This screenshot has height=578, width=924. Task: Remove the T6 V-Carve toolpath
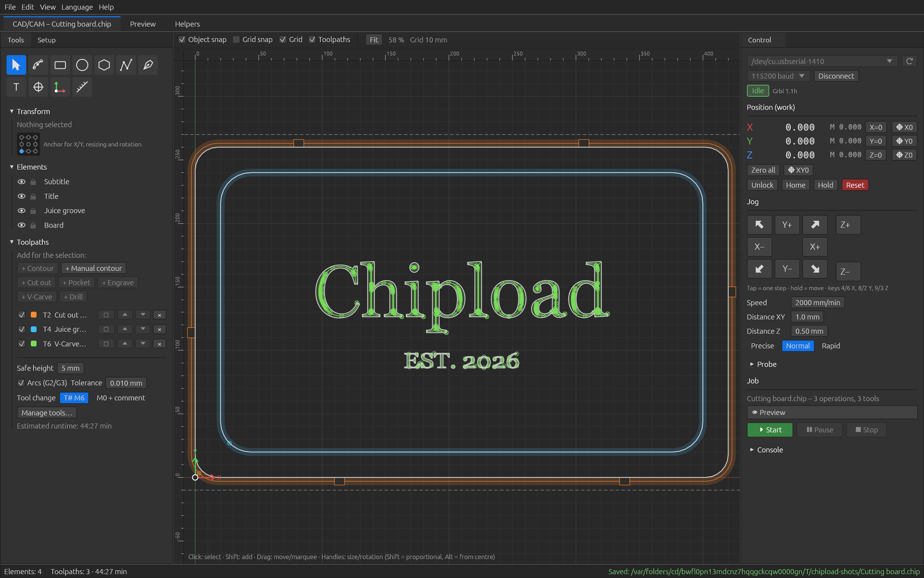point(159,344)
